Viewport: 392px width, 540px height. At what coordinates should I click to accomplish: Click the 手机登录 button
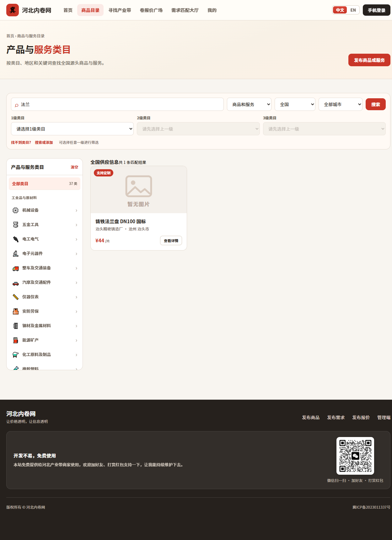point(377,10)
